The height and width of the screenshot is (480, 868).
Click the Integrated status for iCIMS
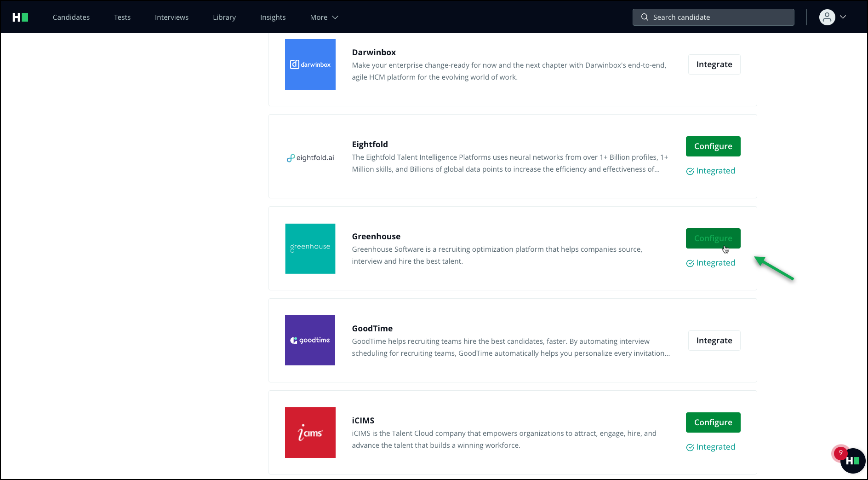(x=711, y=447)
